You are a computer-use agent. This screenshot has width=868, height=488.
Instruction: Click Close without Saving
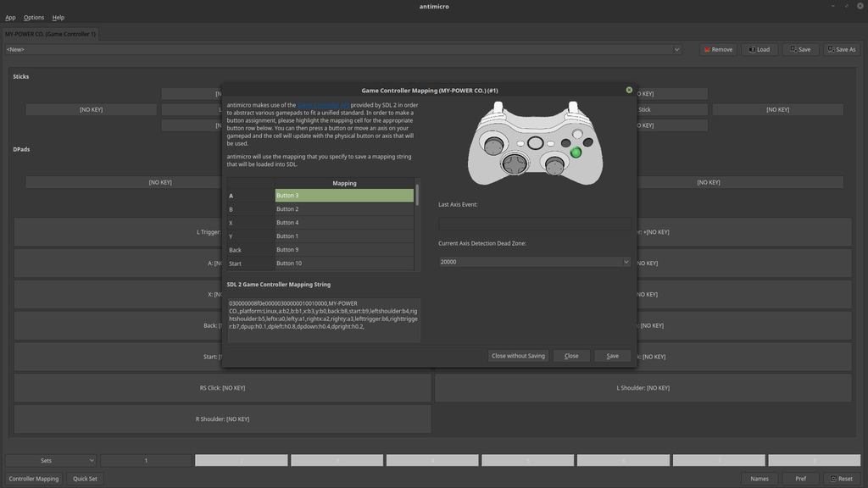click(x=517, y=356)
